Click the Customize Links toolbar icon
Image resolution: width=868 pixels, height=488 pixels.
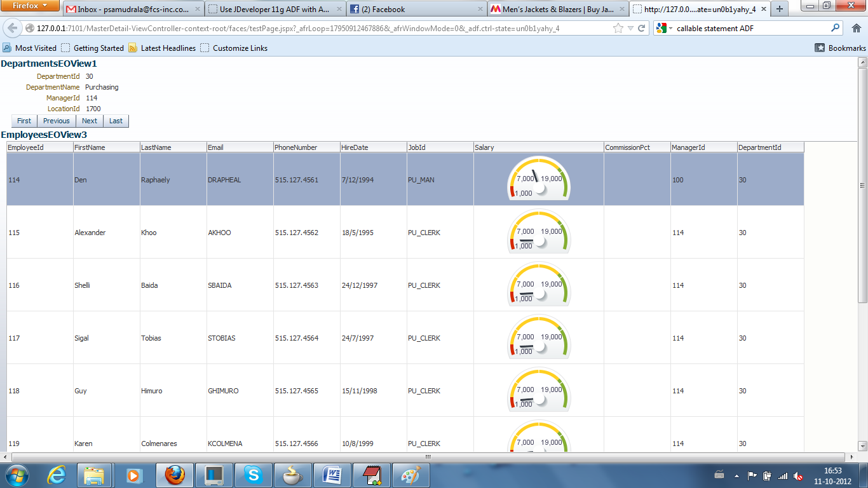[203, 47]
